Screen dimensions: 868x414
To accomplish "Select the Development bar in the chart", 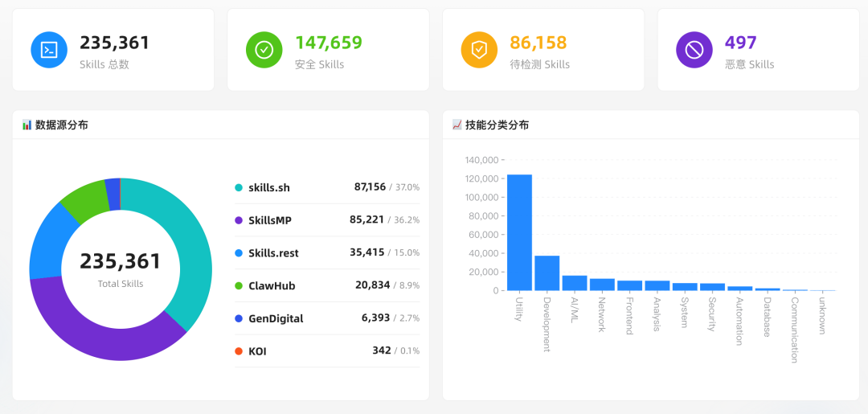I will 547,273.
